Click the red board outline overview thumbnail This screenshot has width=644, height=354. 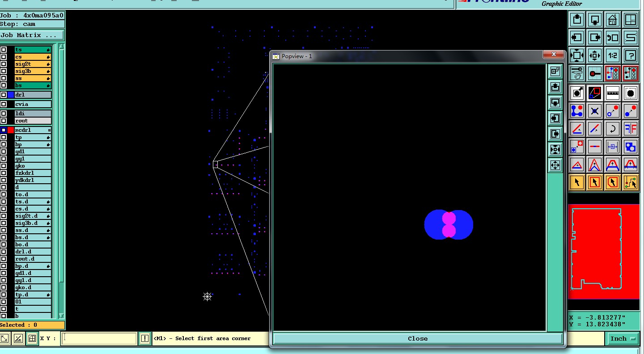click(x=604, y=252)
